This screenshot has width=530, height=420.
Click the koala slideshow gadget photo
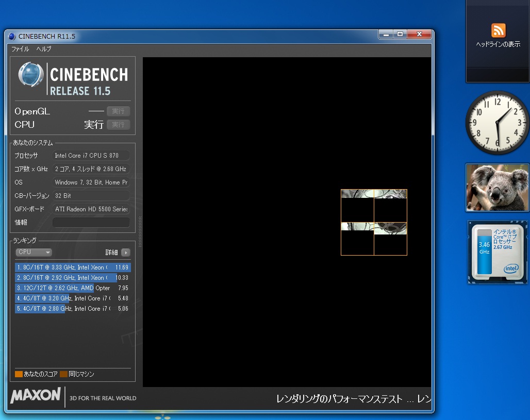tap(498, 188)
